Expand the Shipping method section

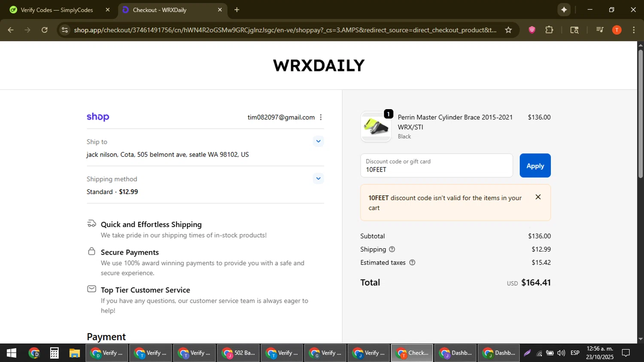click(318, 179)
